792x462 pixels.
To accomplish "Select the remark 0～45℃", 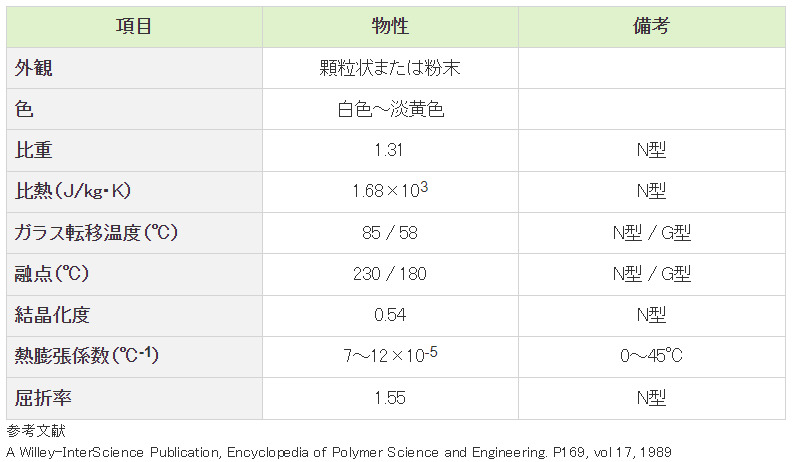I will (x=651, y=356).
